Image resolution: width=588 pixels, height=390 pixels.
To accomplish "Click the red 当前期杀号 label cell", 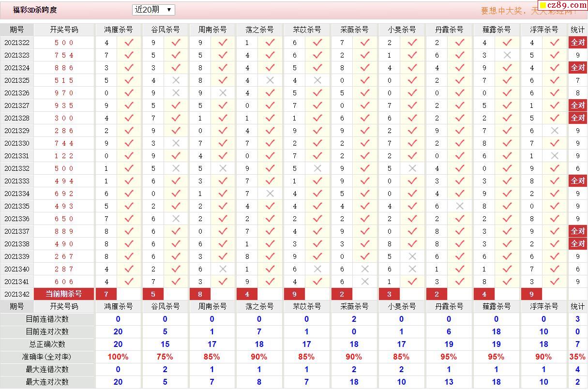I will (x=64, y=294).
